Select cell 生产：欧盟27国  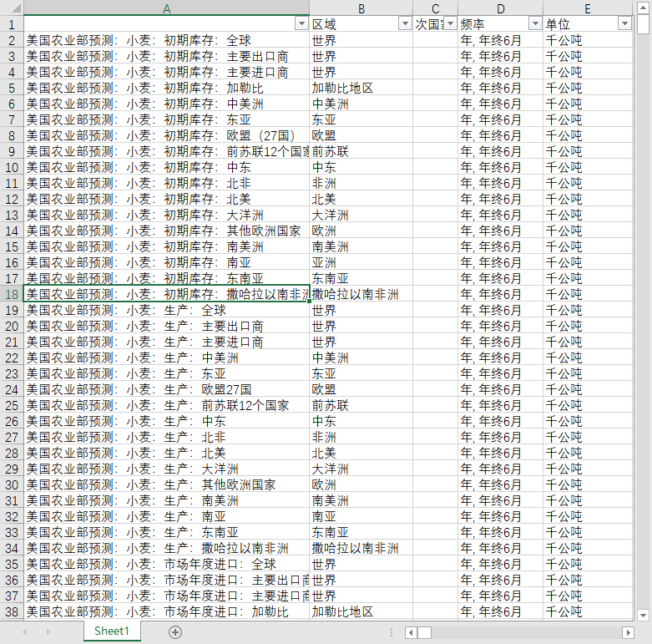point(166,389)
